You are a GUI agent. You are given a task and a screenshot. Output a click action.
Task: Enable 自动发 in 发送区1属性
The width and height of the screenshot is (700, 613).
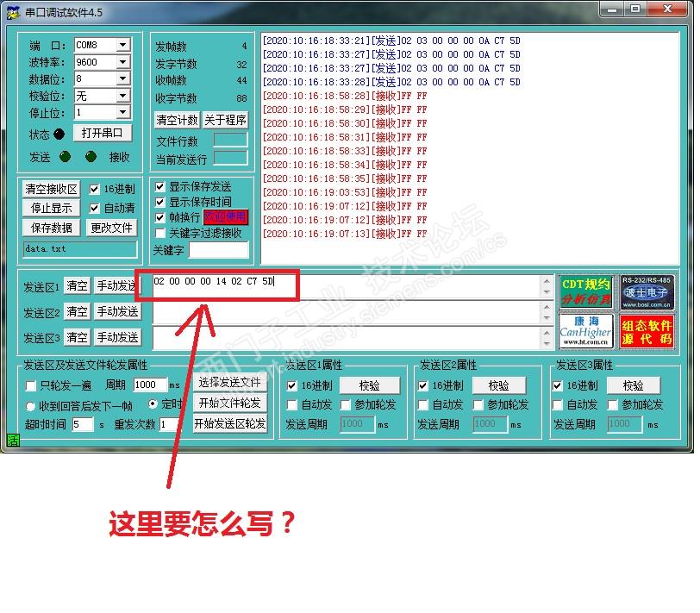(292, 405)
